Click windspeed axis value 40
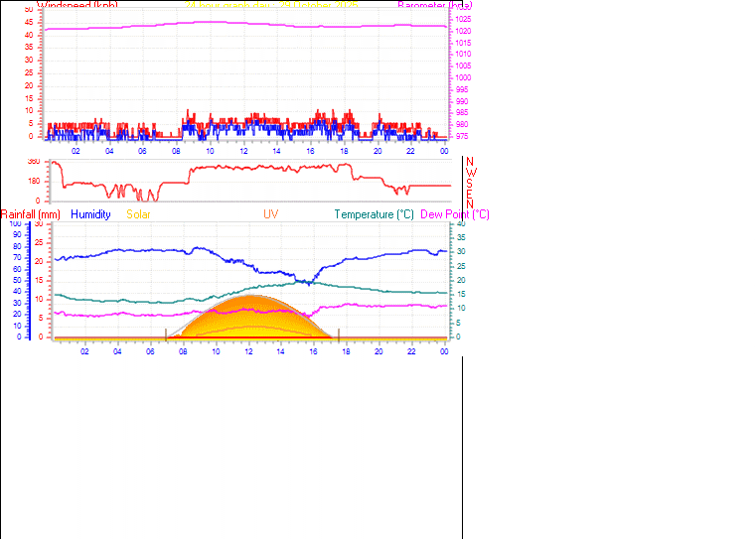756x539 pixels. pos(29,35)
